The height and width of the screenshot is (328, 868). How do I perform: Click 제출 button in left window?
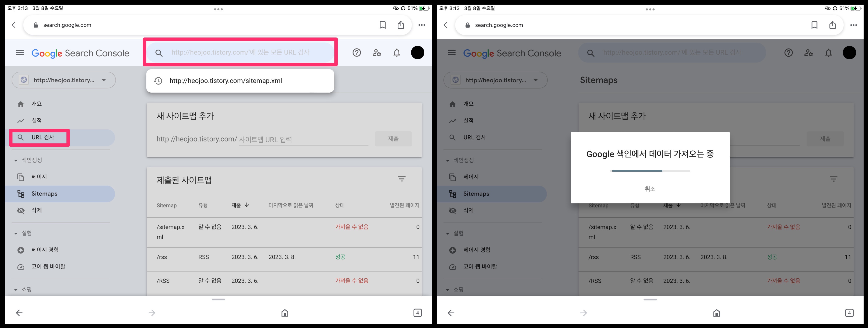[x=393, y=139]
